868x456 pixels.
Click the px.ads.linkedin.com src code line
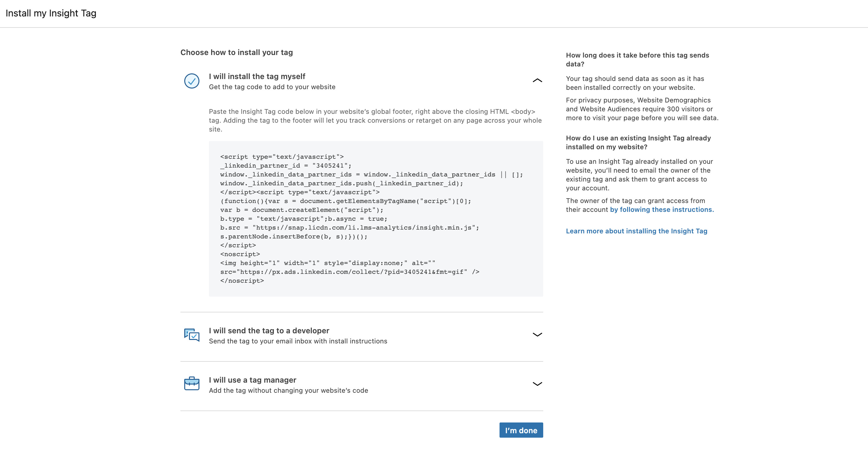[x=349, y=272]
